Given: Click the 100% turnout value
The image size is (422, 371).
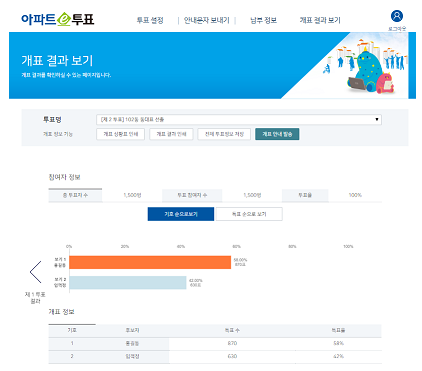Looking at the screenshot, I should 355,195.
